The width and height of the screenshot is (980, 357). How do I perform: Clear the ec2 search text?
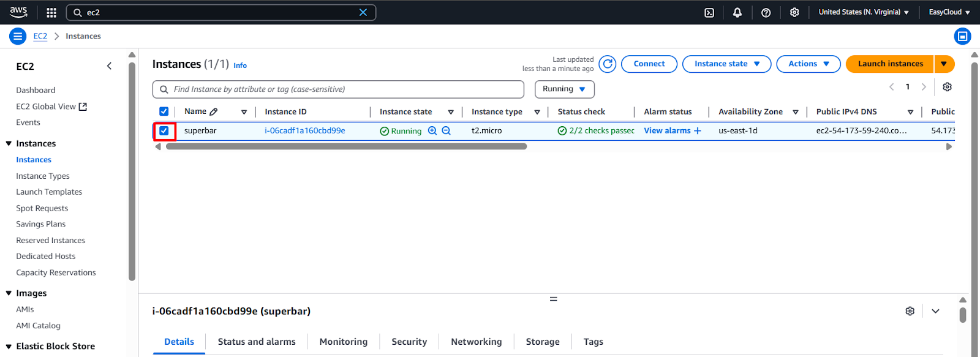(x=363, y=12)
